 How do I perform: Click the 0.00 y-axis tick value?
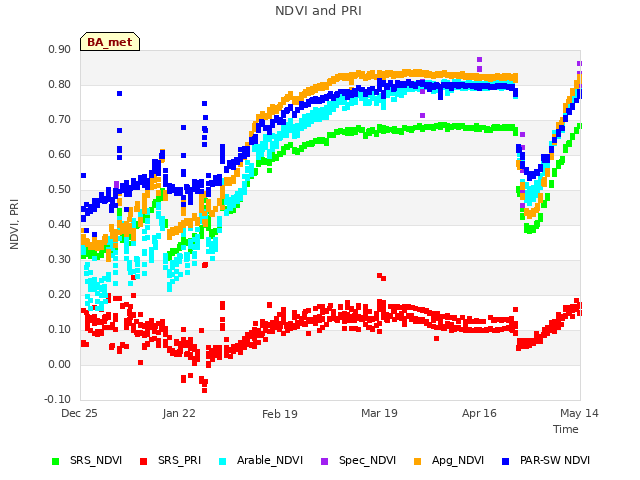point(60,364)
